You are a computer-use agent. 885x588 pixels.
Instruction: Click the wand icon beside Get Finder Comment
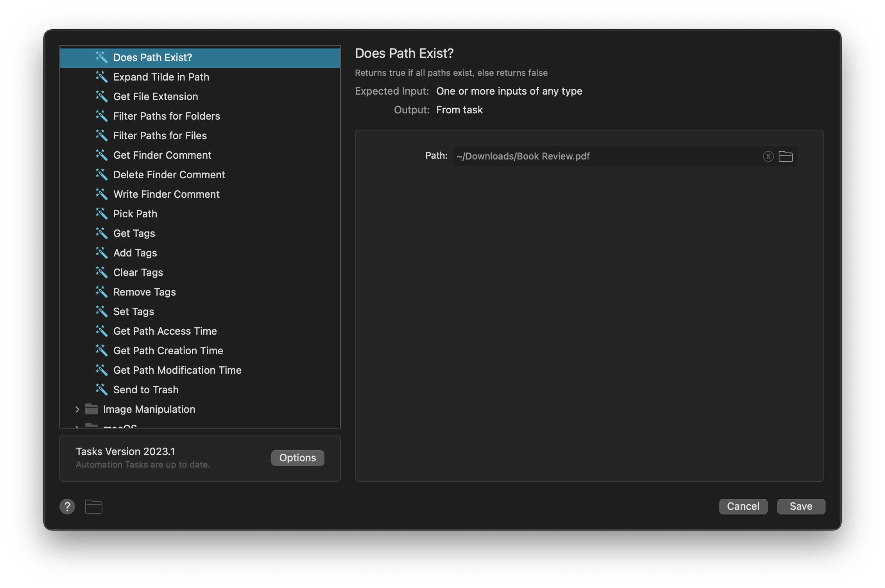pos(102,155)
